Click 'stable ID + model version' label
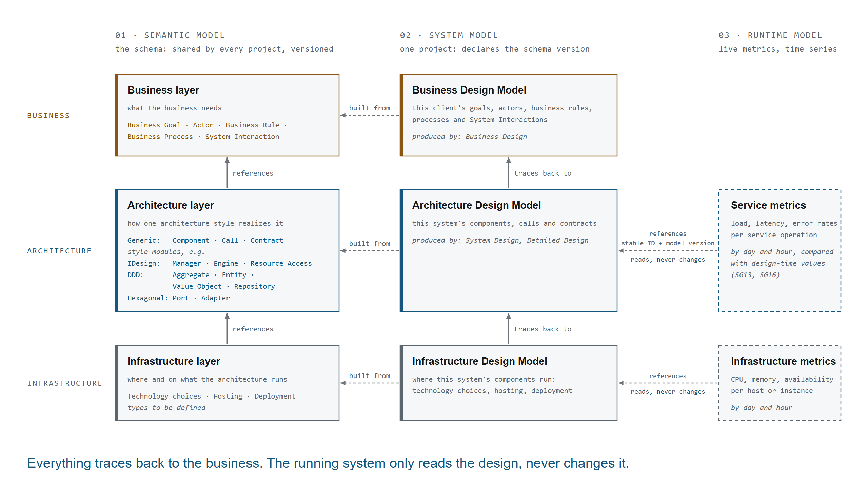Screen dimensions: 868x488 tap(668, 243)
